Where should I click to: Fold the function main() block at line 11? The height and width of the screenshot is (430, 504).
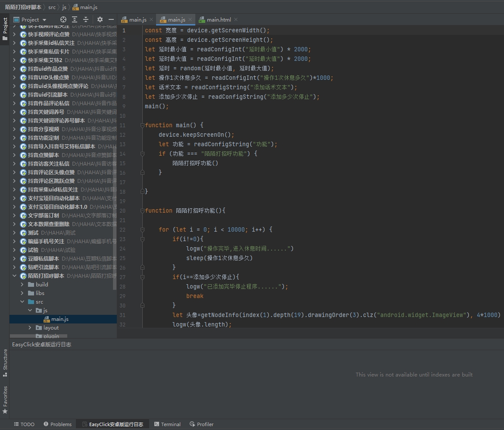[142, 125]
